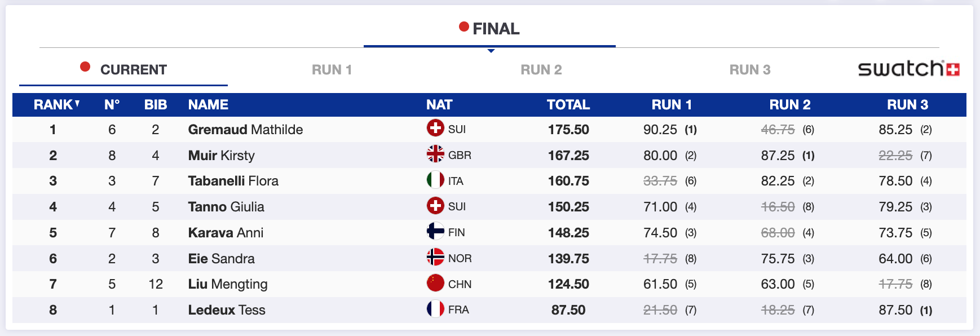Screen dimensions: 980x336
Task: Click the TOTAL column header
Action: pos(568,105)
